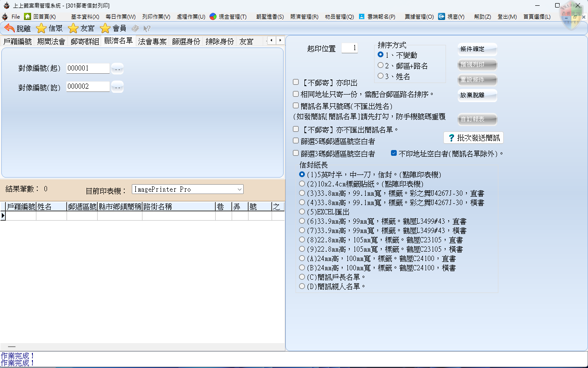
Task: Click the 友宮 star icon in toolbar
Action: click(73, 28)
